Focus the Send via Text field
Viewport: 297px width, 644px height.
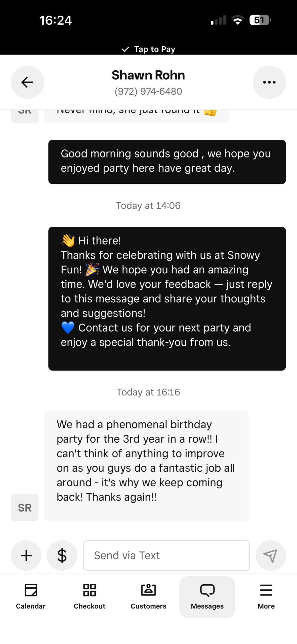[166, 555]
